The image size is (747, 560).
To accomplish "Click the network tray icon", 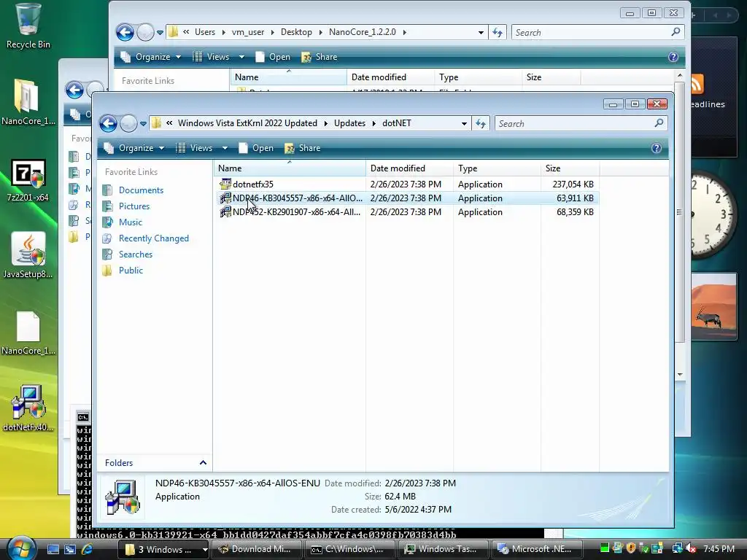I will [677, 549].
